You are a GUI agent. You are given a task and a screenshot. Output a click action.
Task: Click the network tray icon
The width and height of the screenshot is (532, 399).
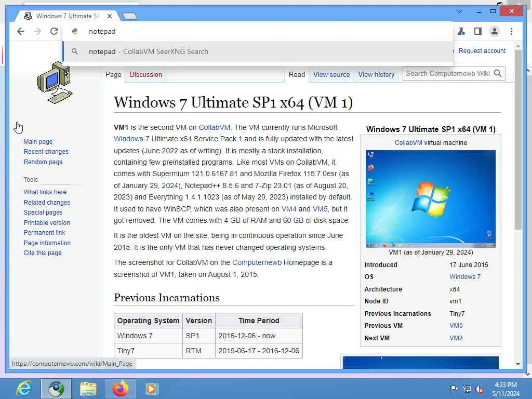tap(467, 389)
